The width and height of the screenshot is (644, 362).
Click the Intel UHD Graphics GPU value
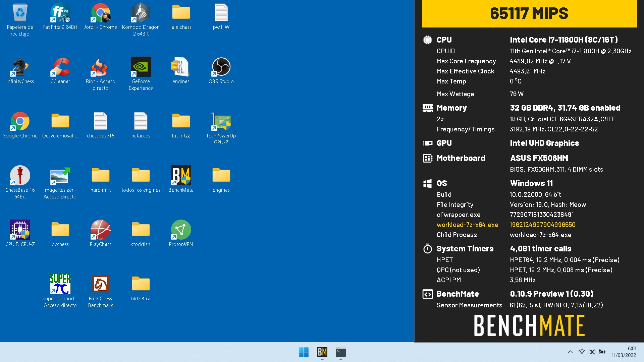pos(544,143)
